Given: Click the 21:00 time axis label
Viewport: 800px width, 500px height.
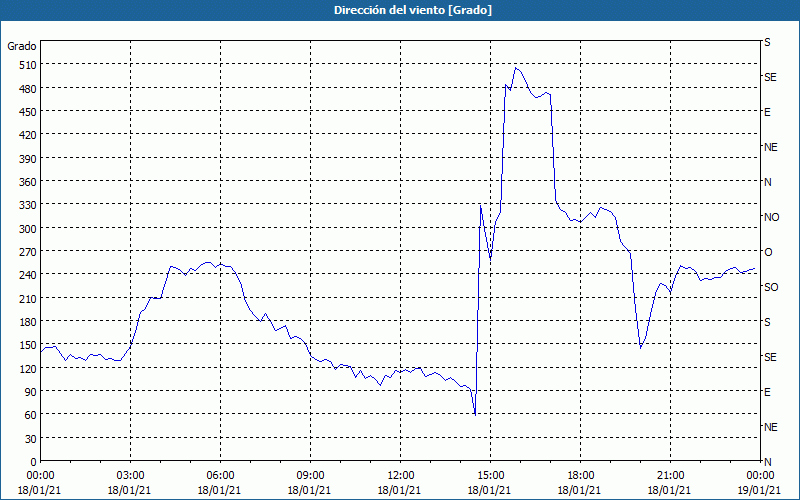Looking at the screenshot, I should tap(670, 476).
